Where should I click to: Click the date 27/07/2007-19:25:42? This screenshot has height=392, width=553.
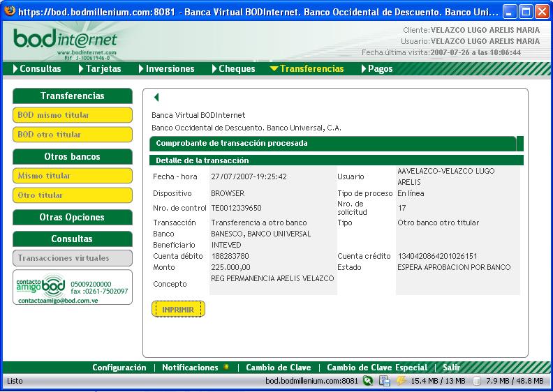[x=249, y=176]
